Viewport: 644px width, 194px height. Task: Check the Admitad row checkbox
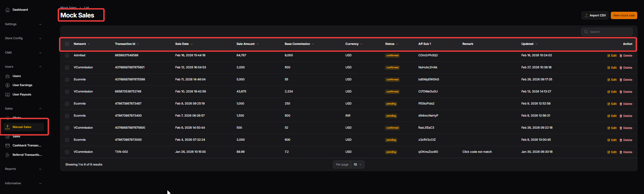(67, 56)
